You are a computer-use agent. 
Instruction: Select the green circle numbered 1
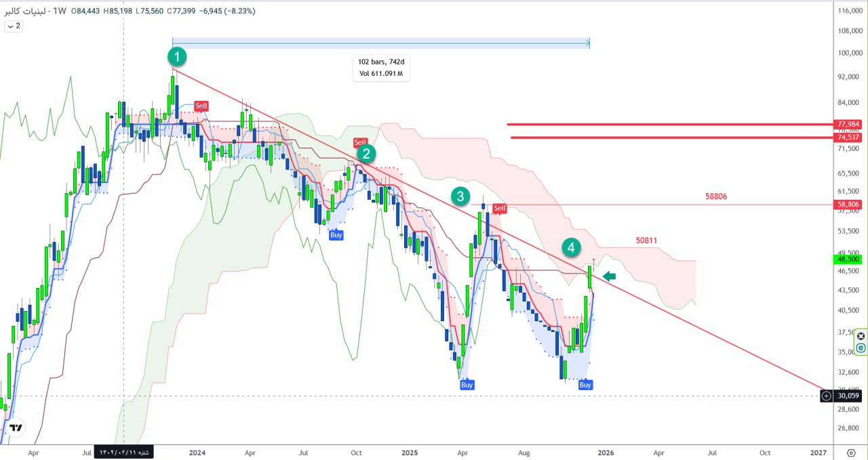click(x=176, y=56)
